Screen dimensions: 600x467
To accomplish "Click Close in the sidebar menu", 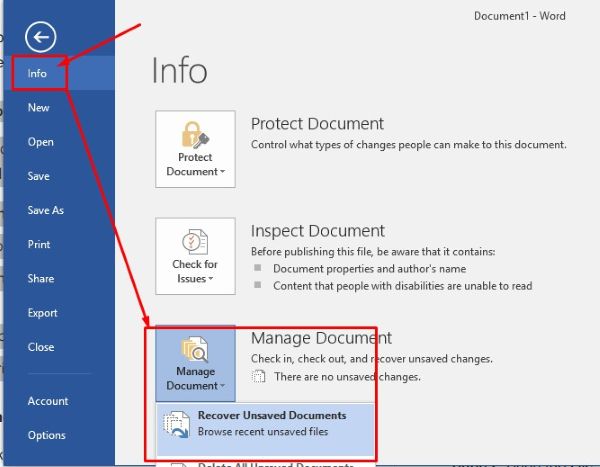I will [x=41, y=347].
